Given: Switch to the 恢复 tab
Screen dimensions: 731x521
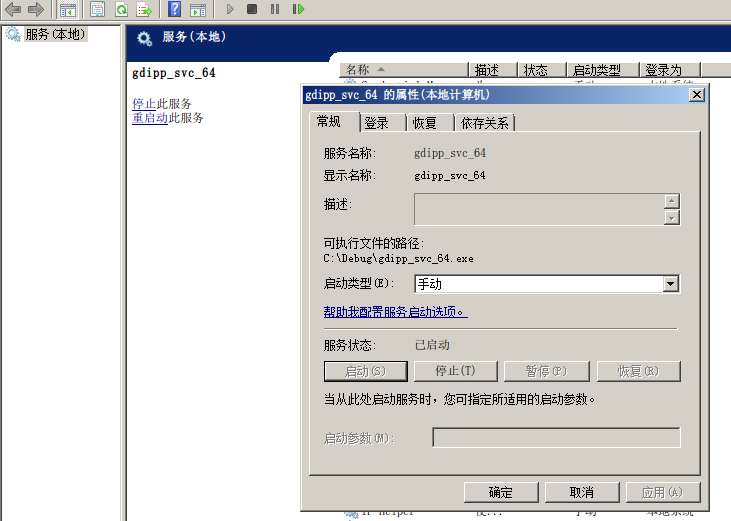Looking at the screenshot, I should pyautogui.click(x=430, y=123).
